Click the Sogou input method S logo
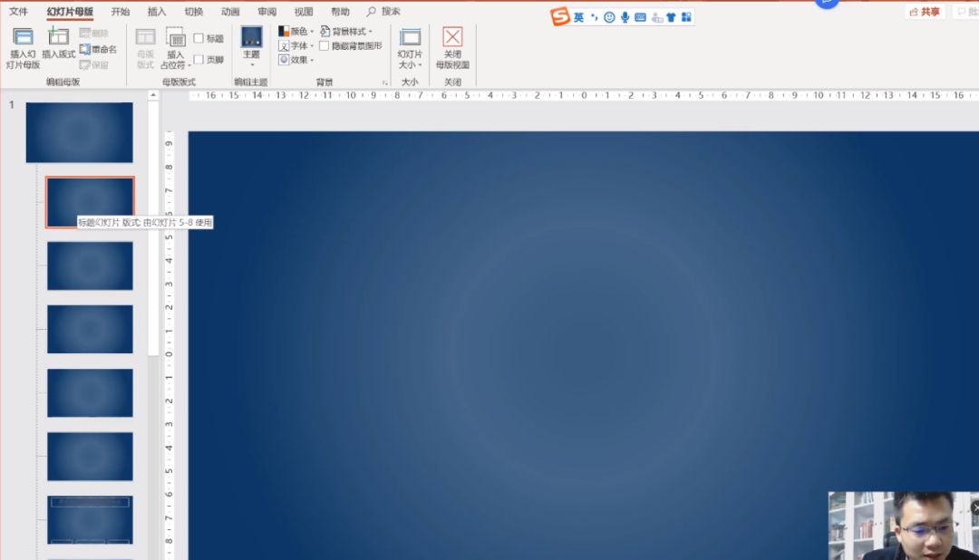The image size is (979, 560). point(560,16)
